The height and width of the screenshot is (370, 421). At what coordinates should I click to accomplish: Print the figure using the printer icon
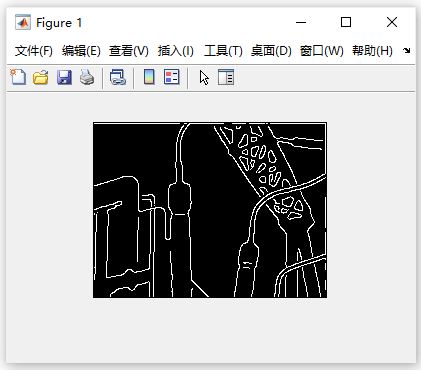[87, 77]
